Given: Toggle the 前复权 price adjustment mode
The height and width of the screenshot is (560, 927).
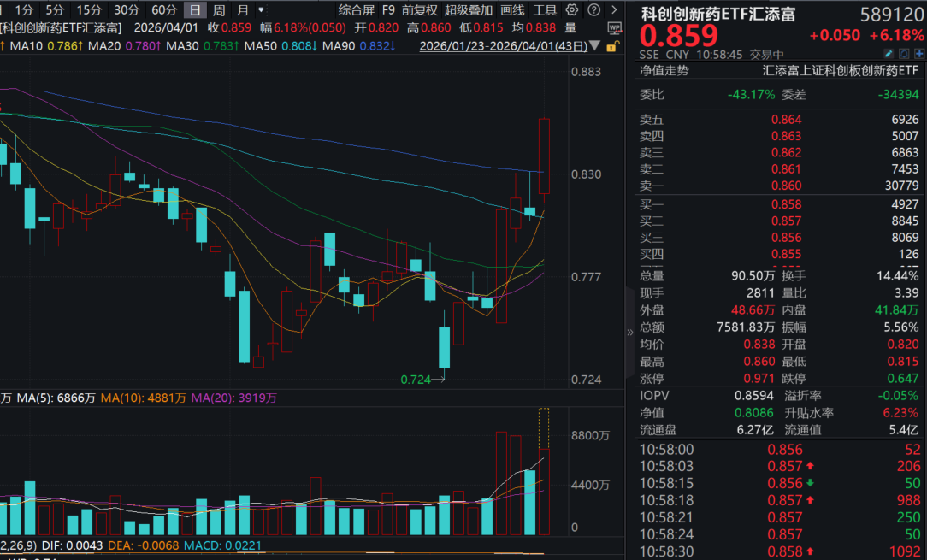Looking at the screenshot, I should pyautogui.click(x=419, y=10).
